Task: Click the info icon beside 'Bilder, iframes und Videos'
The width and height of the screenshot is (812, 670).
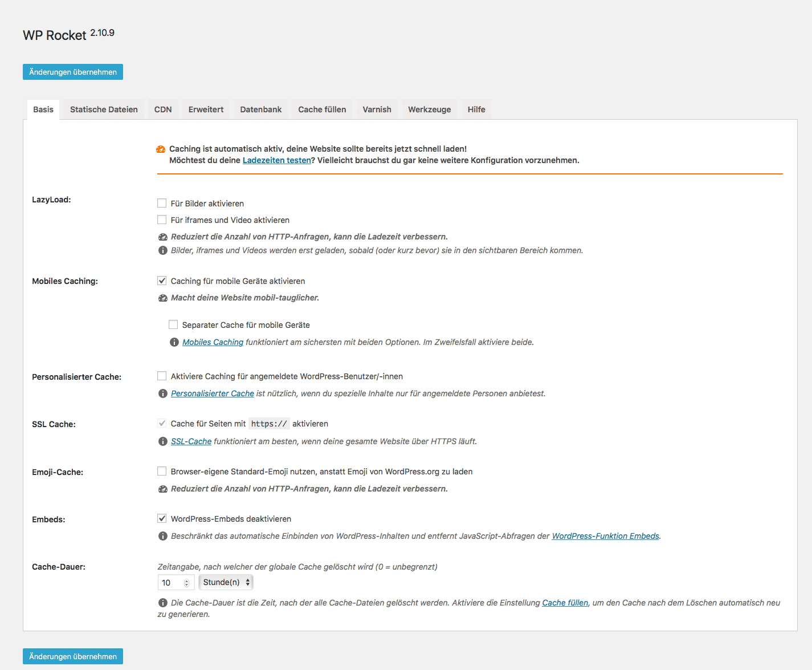Action: point(162,250)
